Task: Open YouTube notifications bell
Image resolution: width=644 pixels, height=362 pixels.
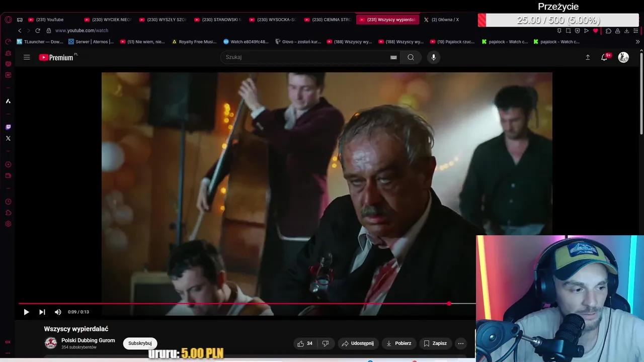Action: (x=604, y=57)
